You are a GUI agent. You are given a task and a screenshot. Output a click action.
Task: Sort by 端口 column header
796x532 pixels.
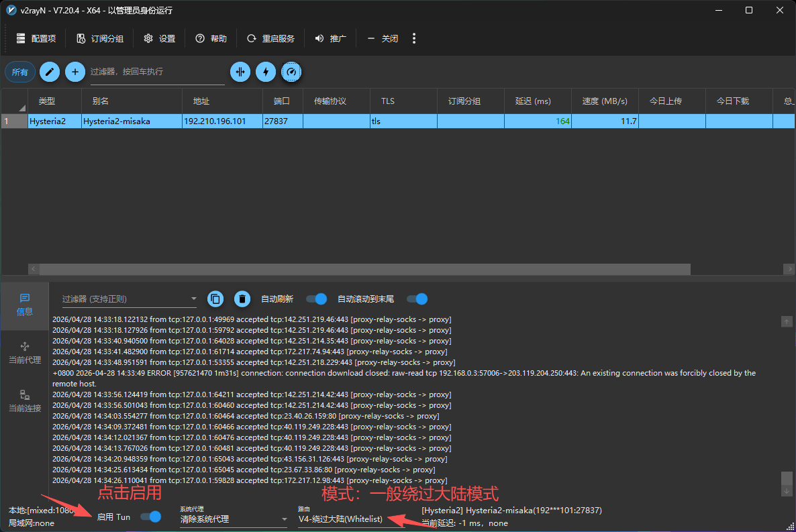[283, 101]
